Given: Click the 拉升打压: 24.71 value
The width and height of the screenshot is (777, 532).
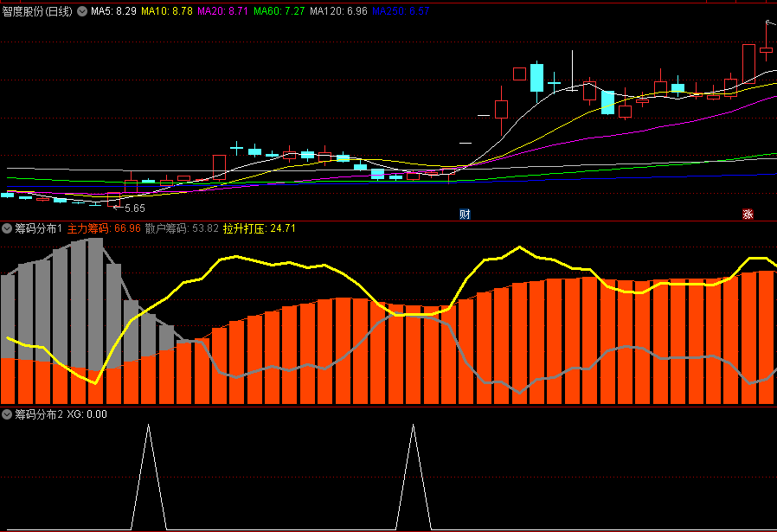Looking at the screenshot, I should coord(260,228).
